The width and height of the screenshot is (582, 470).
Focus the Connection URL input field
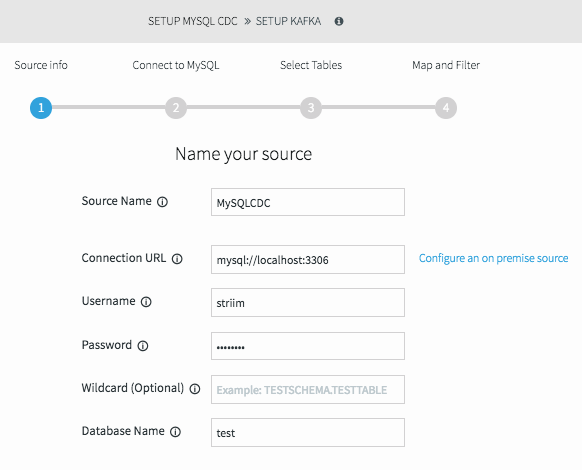[x=308, y=260]
